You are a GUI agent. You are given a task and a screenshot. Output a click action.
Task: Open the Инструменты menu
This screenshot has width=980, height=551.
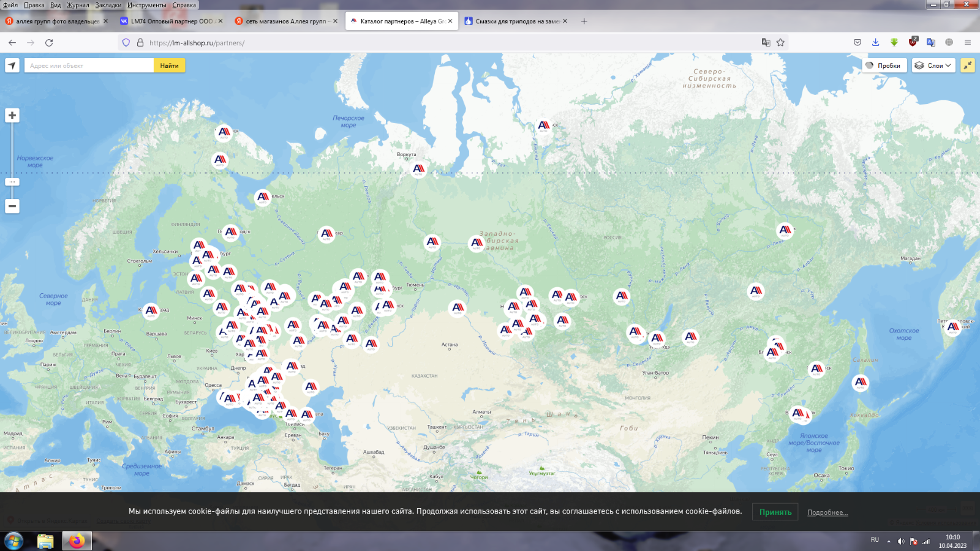[x=147, y=5]
